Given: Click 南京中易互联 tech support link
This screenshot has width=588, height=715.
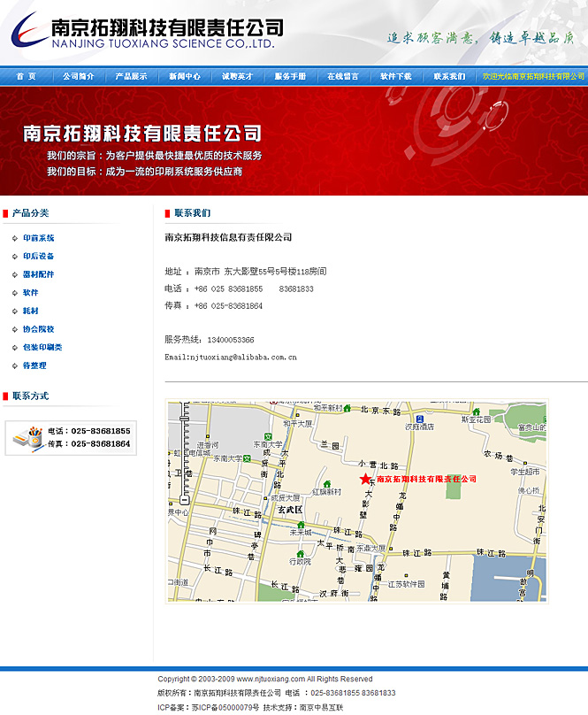Looking at the screenshot, I should pyautogui.click(x=321, y=707).
